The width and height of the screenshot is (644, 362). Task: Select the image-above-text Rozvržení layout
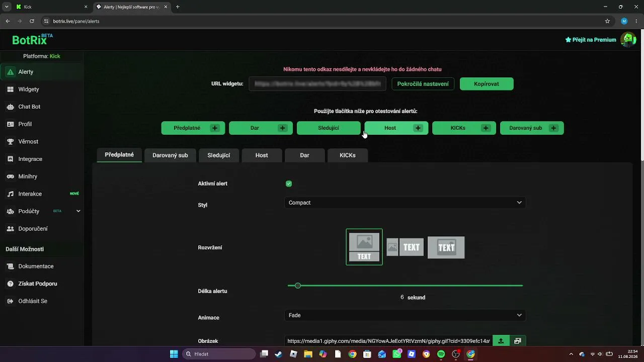tap(364, 247)
